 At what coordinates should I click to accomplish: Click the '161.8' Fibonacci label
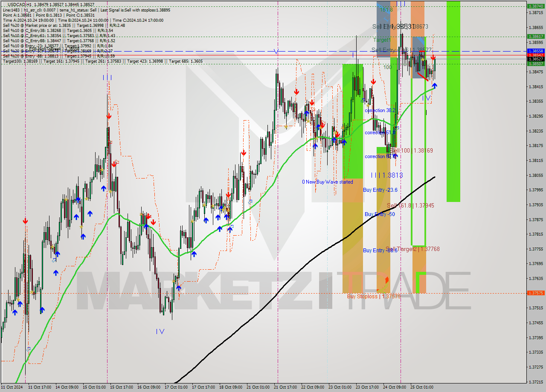coord(386,9)
